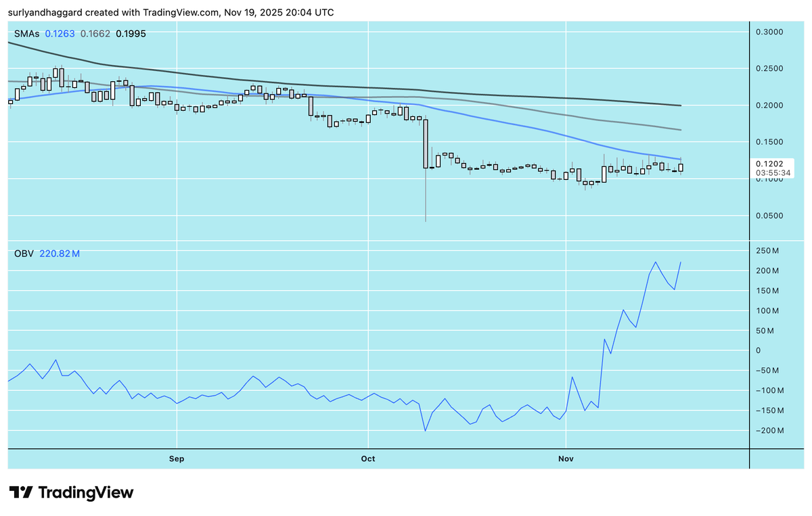Click the most recent candle at the right end
Image resolution: width=812 pixels, height=516 pixels.
[x=681, y=167]
